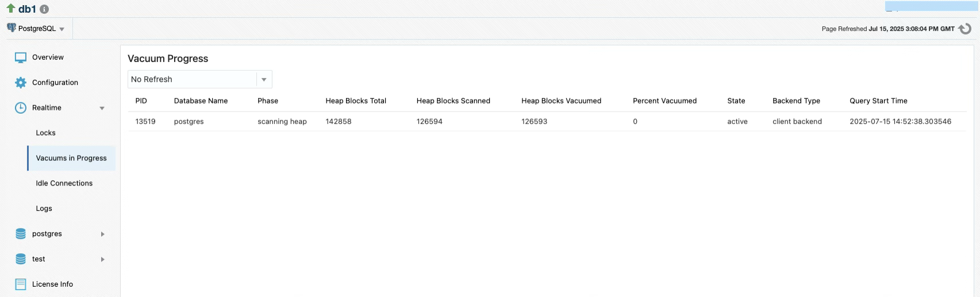Viewport: 980px width, 297px height.
Task: Click the test database icon
Action: pyautogui.click(x=21, y=259)
